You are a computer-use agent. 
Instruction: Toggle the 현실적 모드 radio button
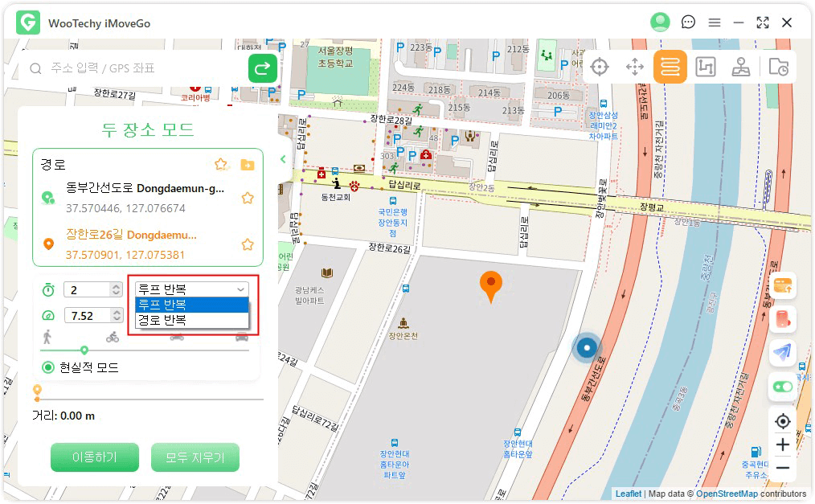48,367
